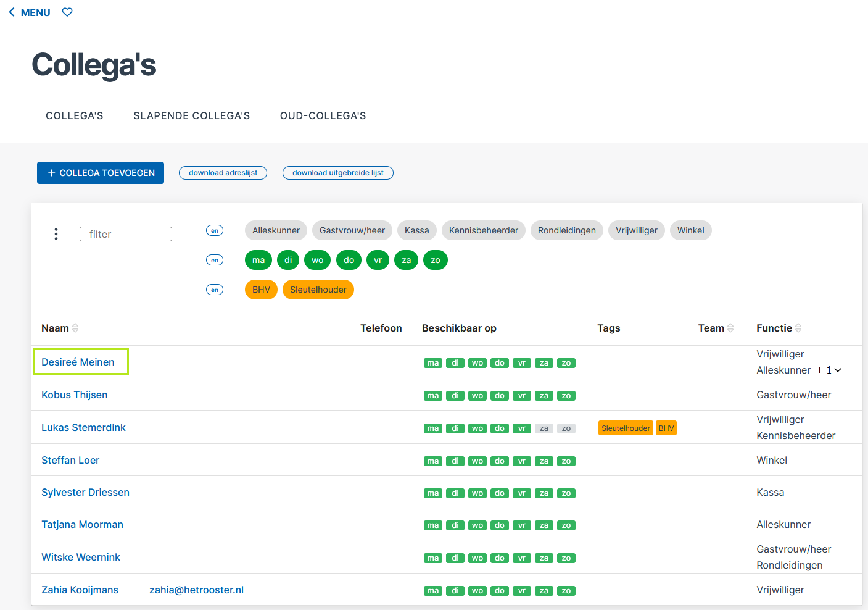The width and height of the screenshot is (868, 610).
Task: Click the heart favorite icon
Action: (67, 12)
